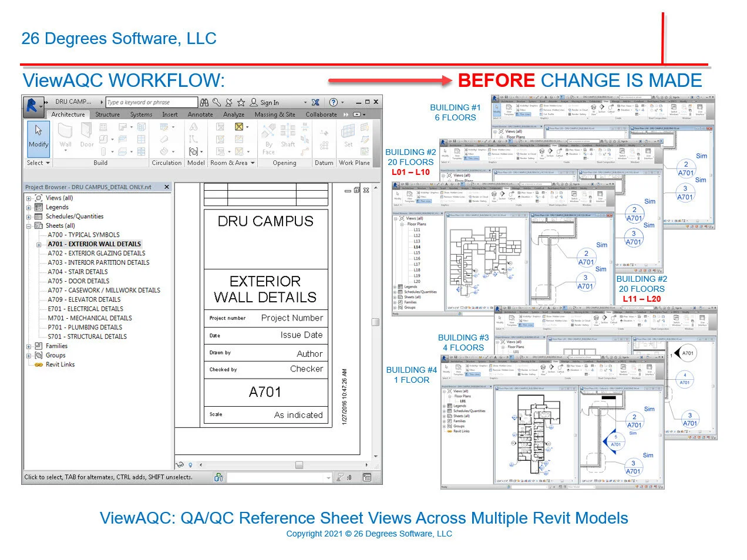
Task: Expand the Schedules/Quantities node
Action: (28, 217)
